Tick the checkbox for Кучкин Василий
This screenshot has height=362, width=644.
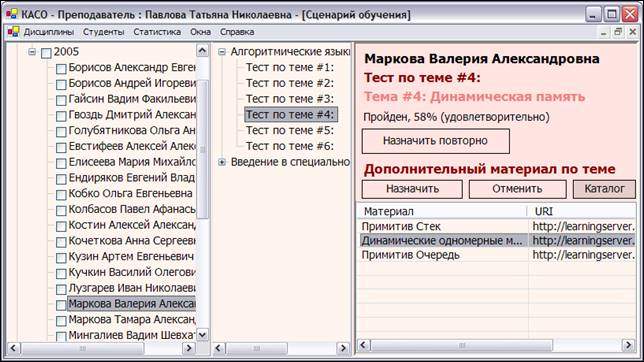click(61, 274)
